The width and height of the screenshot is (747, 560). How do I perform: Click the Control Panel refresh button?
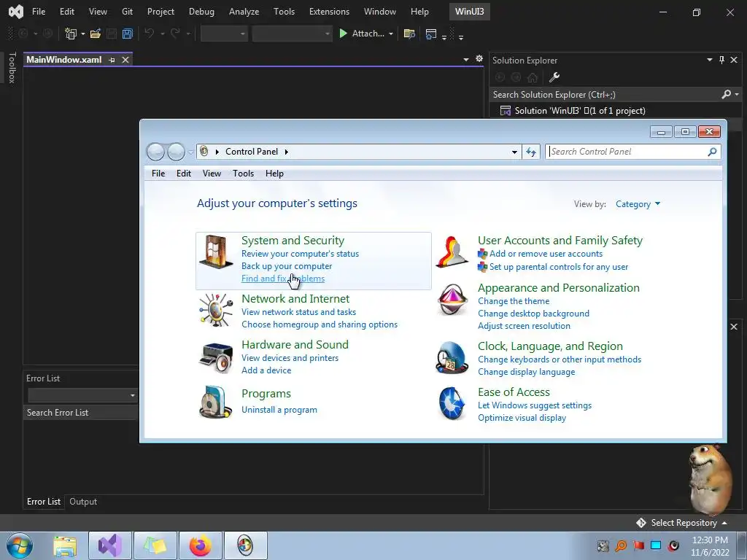(x=531, y=152)
